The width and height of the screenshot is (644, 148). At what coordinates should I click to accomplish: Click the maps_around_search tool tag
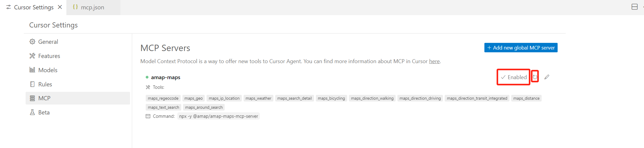click(204, 107)
